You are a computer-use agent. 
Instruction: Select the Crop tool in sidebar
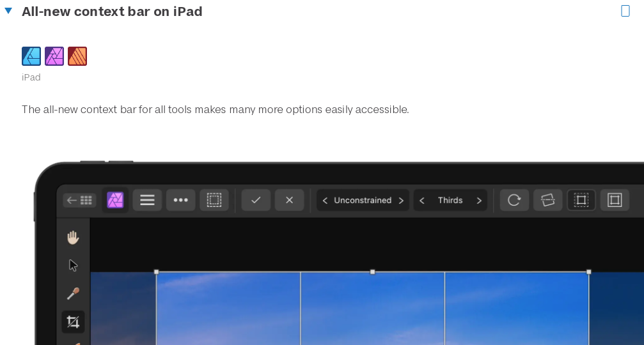tap(73, 322)
